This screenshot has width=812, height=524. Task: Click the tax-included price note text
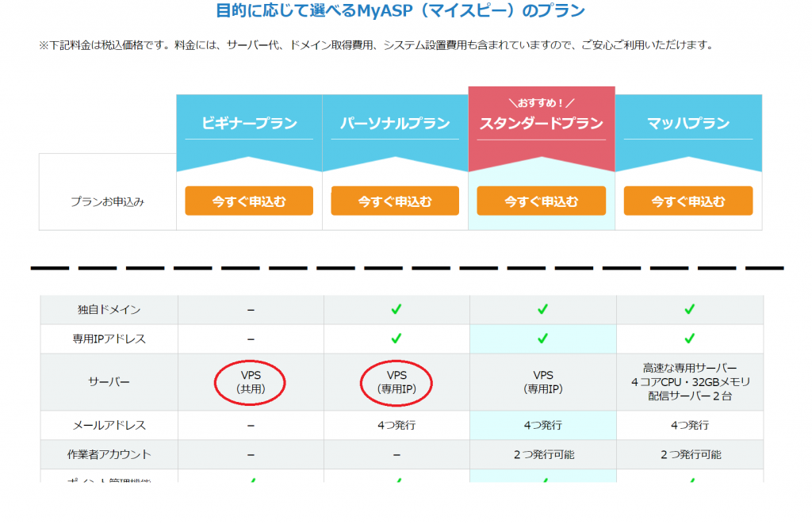[377, 45]
